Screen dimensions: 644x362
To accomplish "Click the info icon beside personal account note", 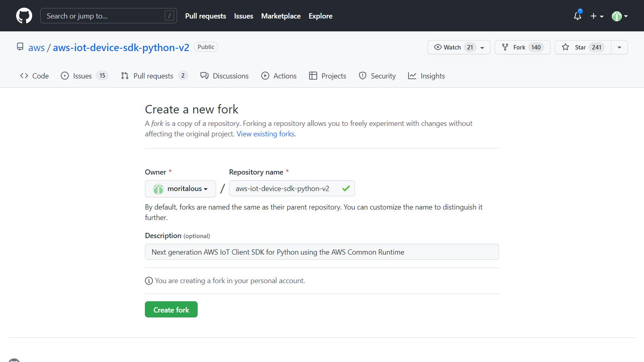I will [x=149, y=281].
